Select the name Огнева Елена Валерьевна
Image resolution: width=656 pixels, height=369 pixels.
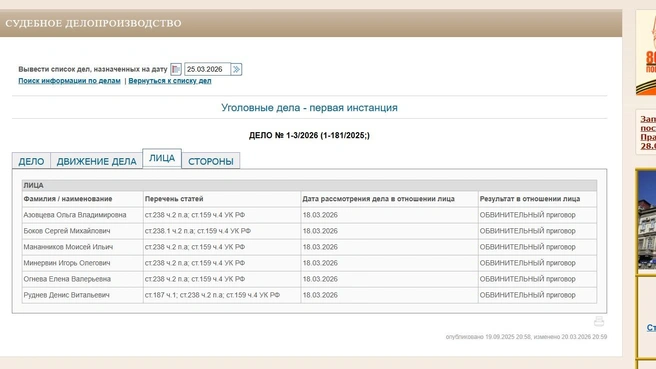(67, 279)
